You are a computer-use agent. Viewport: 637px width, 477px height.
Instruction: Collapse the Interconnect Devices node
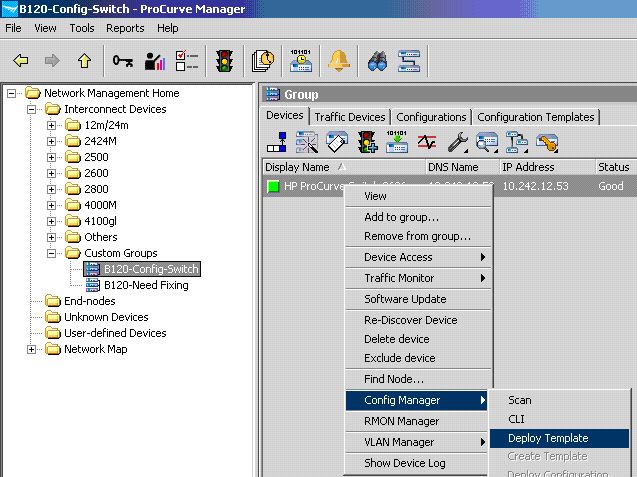31,109
